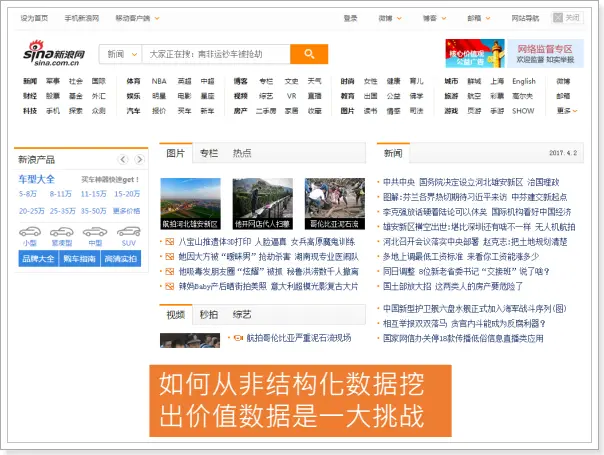Switch to the 专栏 tab

[209, 153]
